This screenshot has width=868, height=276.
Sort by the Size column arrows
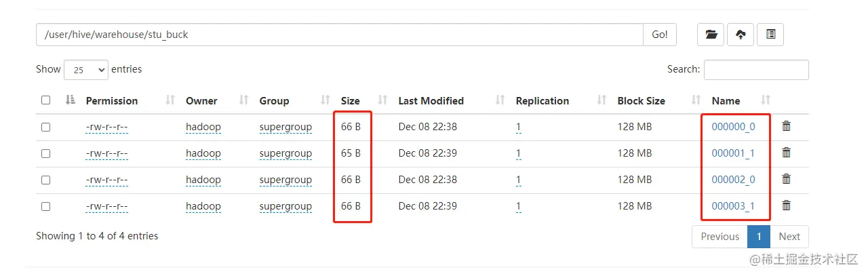pyautogui.click(x=382, y=100)
